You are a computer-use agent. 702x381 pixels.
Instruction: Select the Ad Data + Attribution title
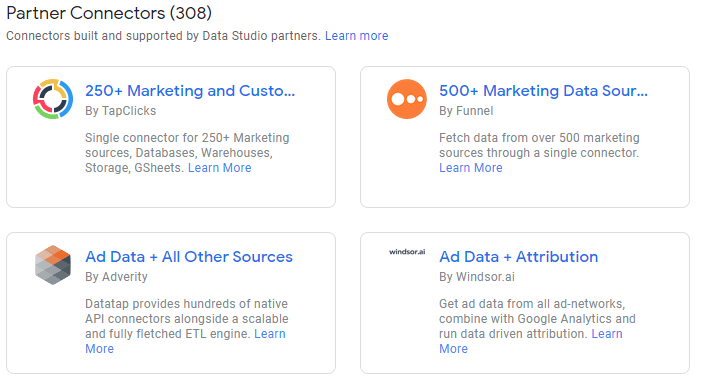click(x=518, y=257)
